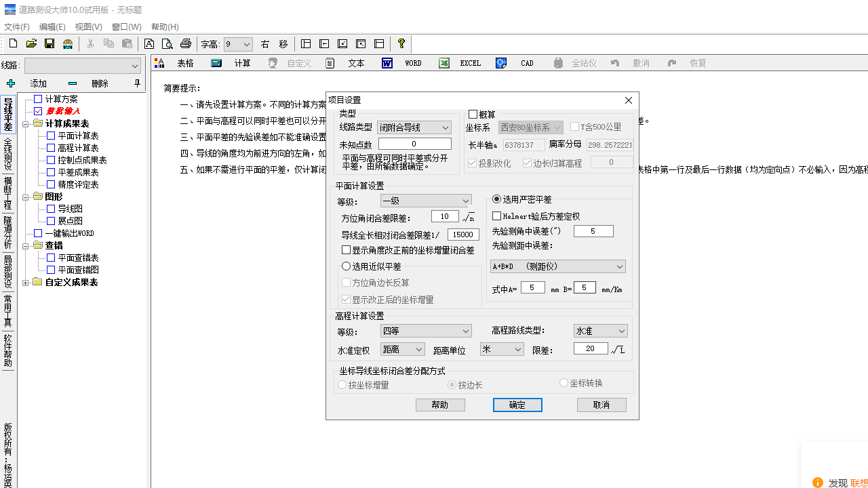
Task: Collapse 计算成果表 tree node
Action: coord(26,124)
